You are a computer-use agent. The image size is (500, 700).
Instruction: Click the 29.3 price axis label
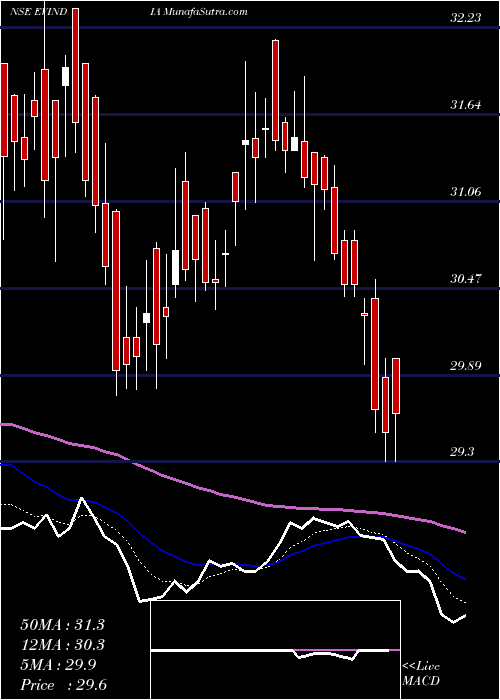click(x=462, y=452)
